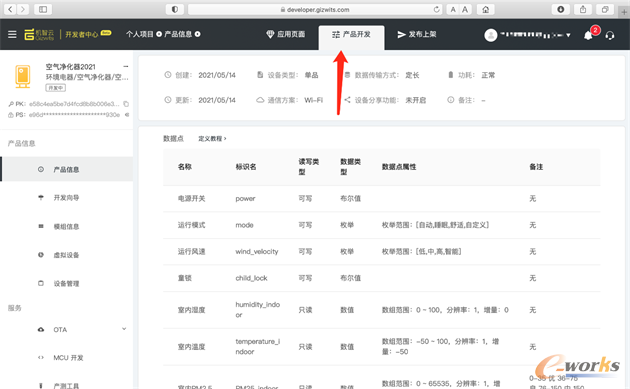Select 产品信息 in sidebar
The height and width of the screenshot is (389, 630).
tap(67, 169)
